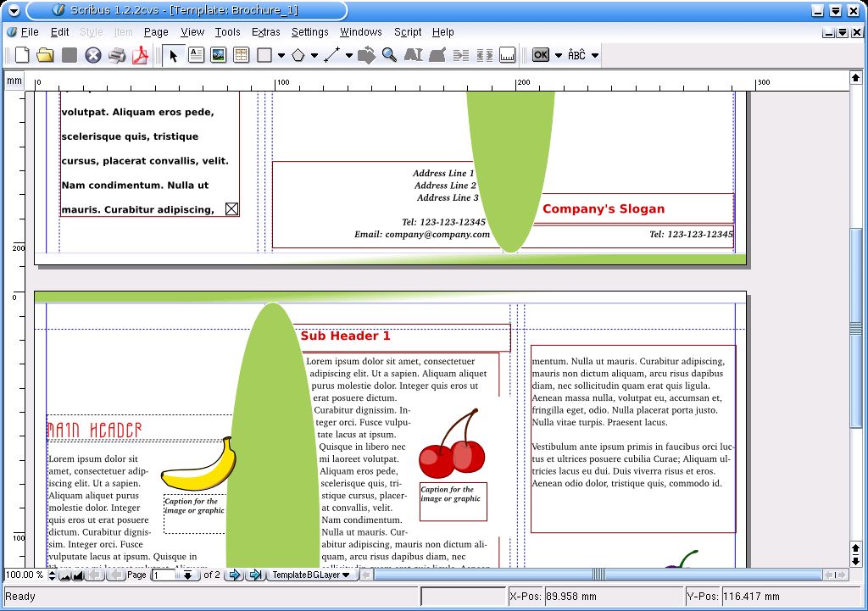Screen dimensions: 868x611
Task: Open the Script menu
Action: [x=408, y=32]
